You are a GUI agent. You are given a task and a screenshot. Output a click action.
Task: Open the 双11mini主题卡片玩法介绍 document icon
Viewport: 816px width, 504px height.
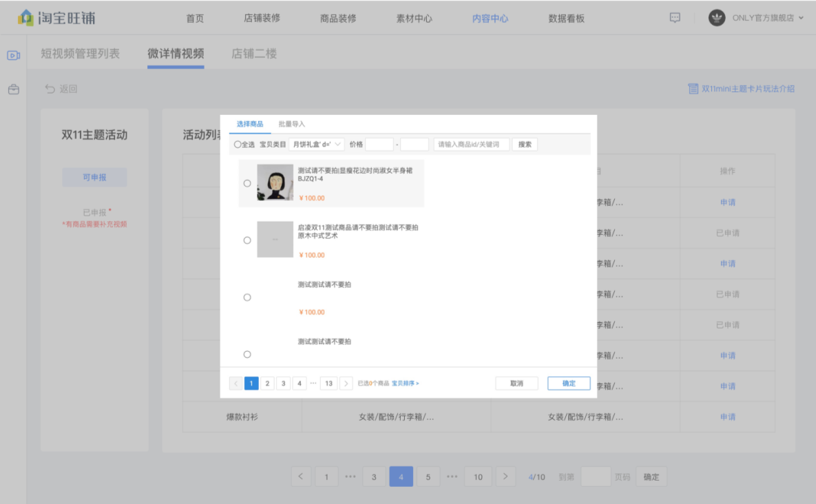(x=693, y=89)
